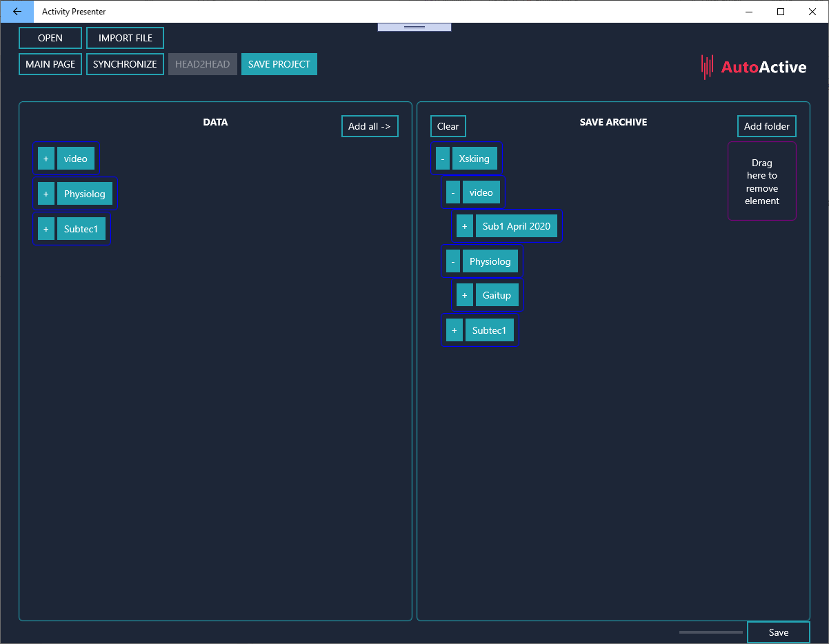
Task: Click the back arrow in title bar
Action: click(x=17, y=12)
